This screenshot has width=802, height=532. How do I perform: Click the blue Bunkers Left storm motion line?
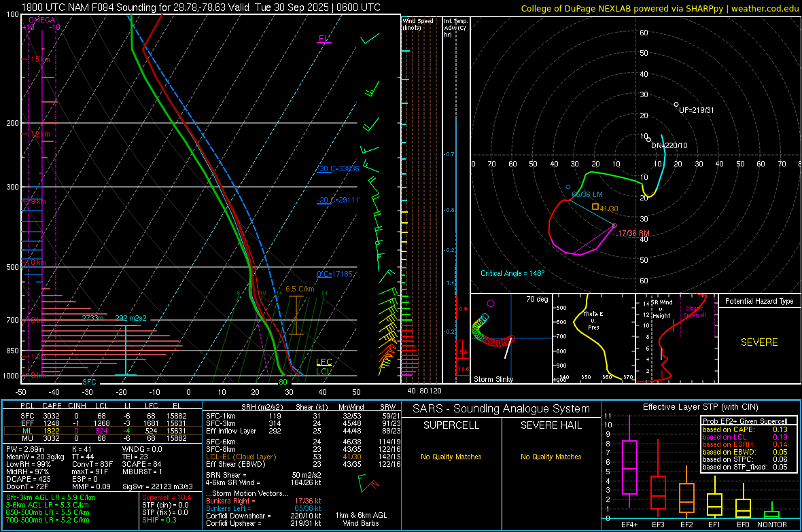pyautogui.click(x=264, y=508)
